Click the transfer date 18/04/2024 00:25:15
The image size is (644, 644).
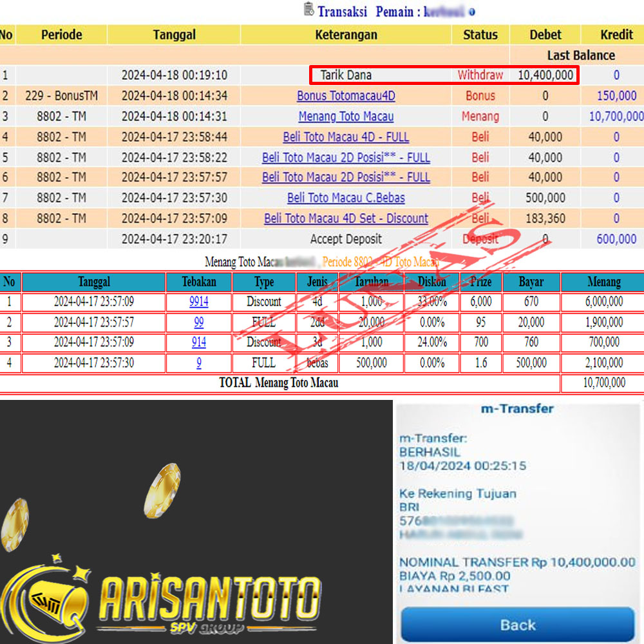point(462,466)
